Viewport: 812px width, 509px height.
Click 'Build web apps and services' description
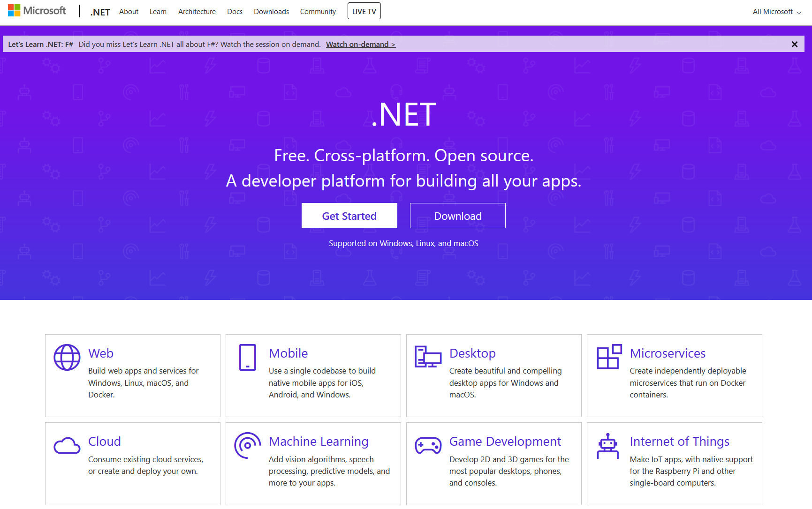pyautogui.click(x=144, y=382)
